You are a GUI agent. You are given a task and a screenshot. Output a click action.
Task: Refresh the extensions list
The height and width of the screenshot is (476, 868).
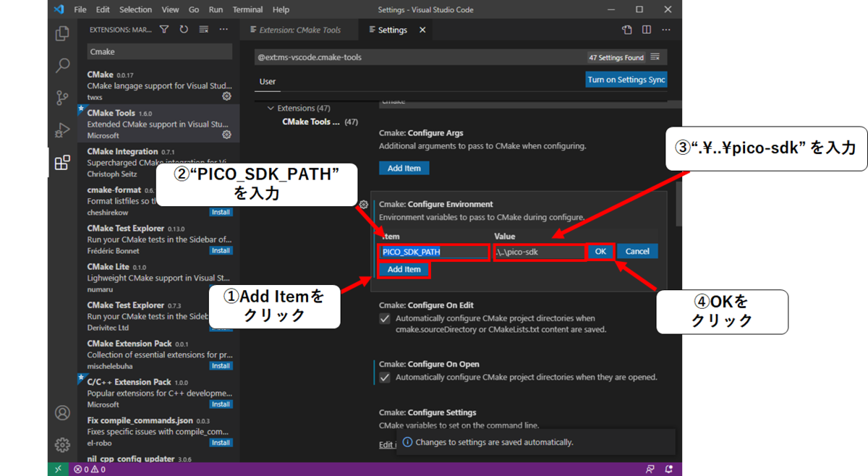184,30
